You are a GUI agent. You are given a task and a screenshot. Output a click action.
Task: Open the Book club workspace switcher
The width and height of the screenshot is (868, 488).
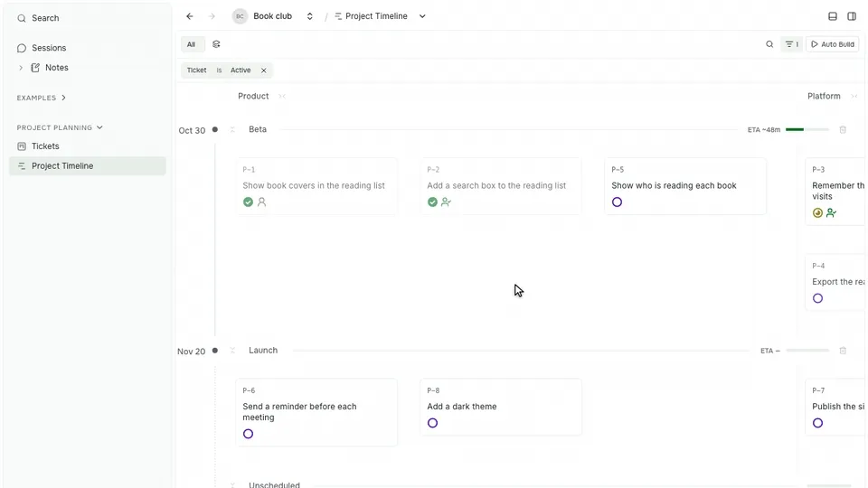click(310, 16)
